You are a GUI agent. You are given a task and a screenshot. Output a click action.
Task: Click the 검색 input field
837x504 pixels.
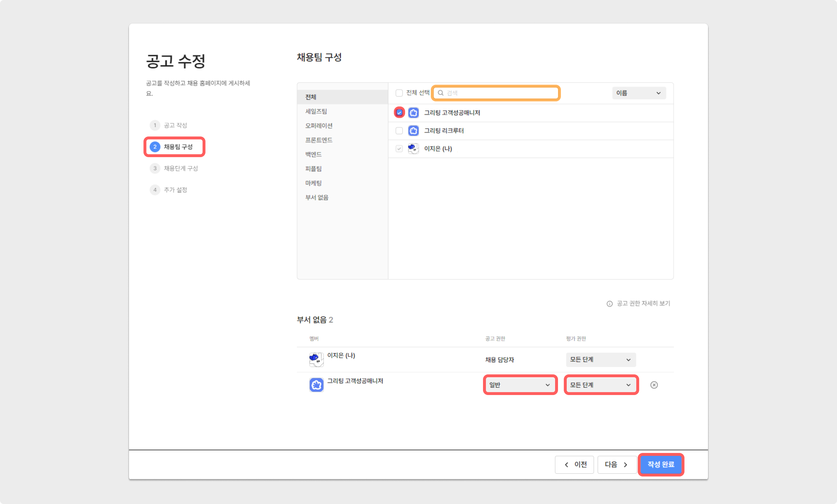[500, 93]
